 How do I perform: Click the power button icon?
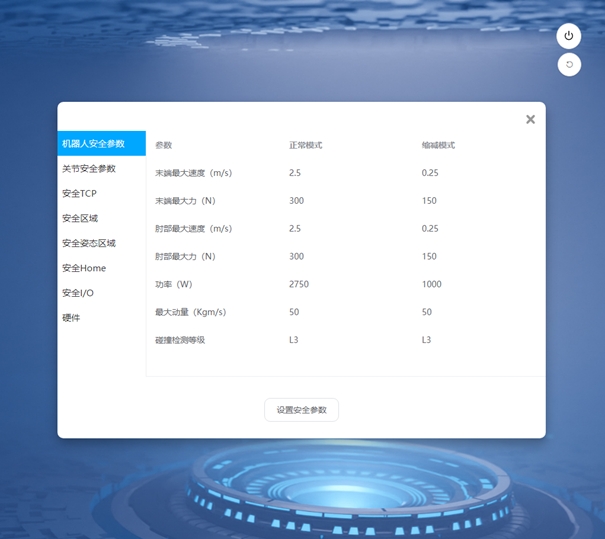[x=568, y=36]
